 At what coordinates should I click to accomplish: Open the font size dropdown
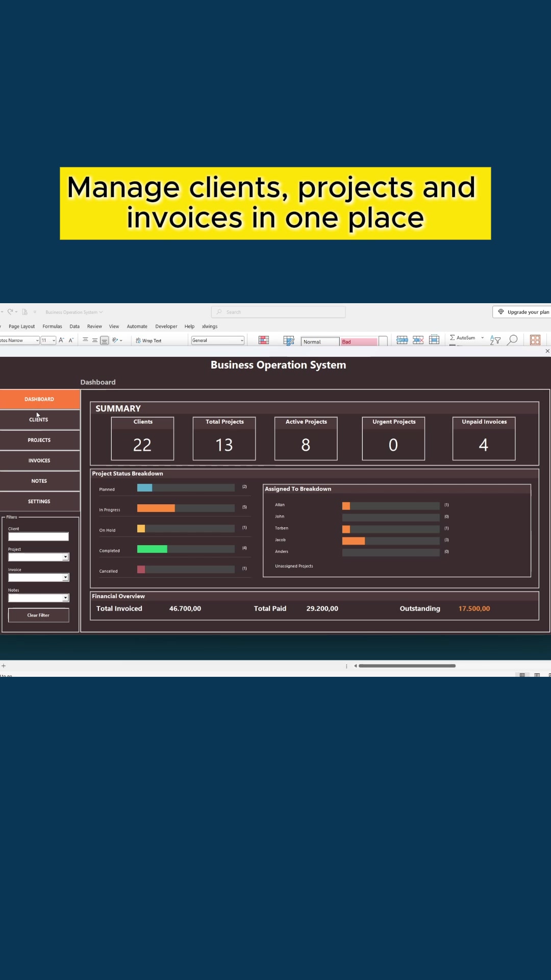click(54, 340)
